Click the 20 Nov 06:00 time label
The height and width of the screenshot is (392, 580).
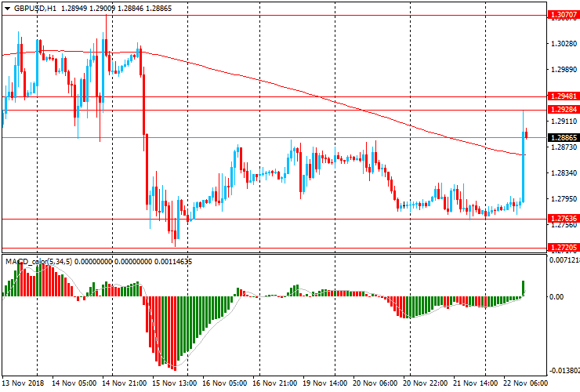click(375, 383)
